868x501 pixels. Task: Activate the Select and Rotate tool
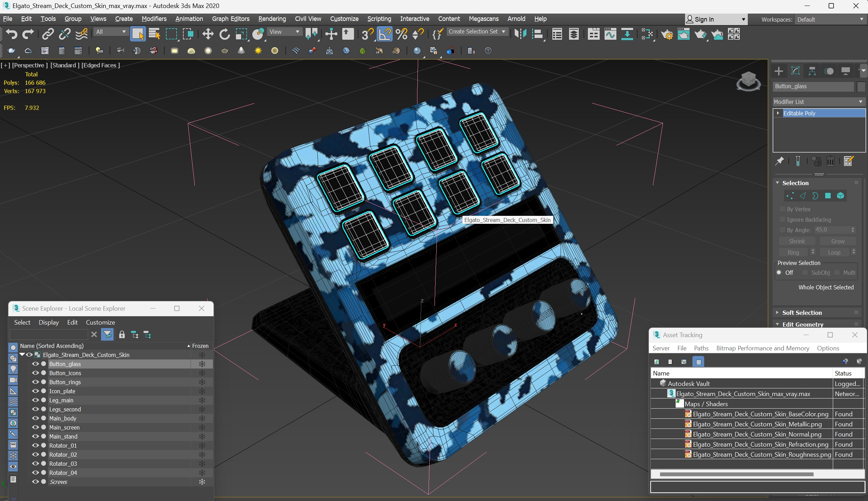click(224, 34)
